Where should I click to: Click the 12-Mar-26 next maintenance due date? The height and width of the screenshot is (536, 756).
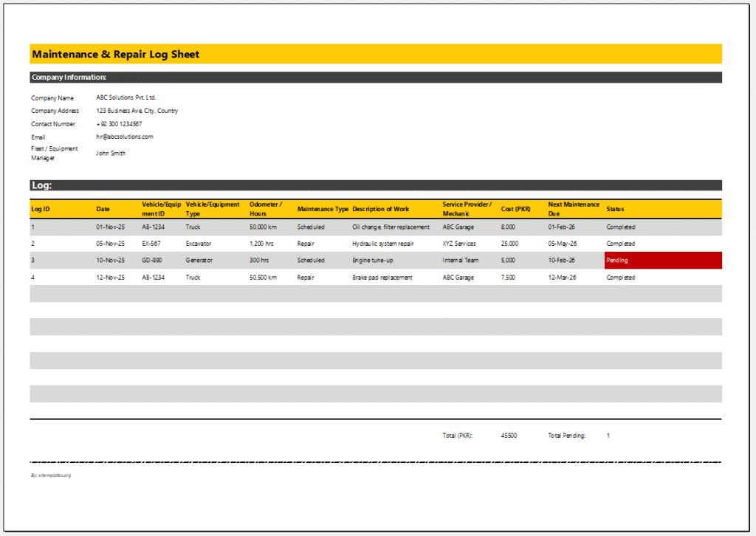tap(560, 277)
